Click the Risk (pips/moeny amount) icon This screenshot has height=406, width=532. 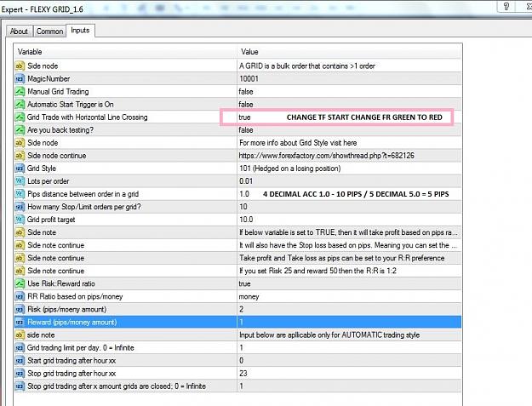[x=20, y=309]
